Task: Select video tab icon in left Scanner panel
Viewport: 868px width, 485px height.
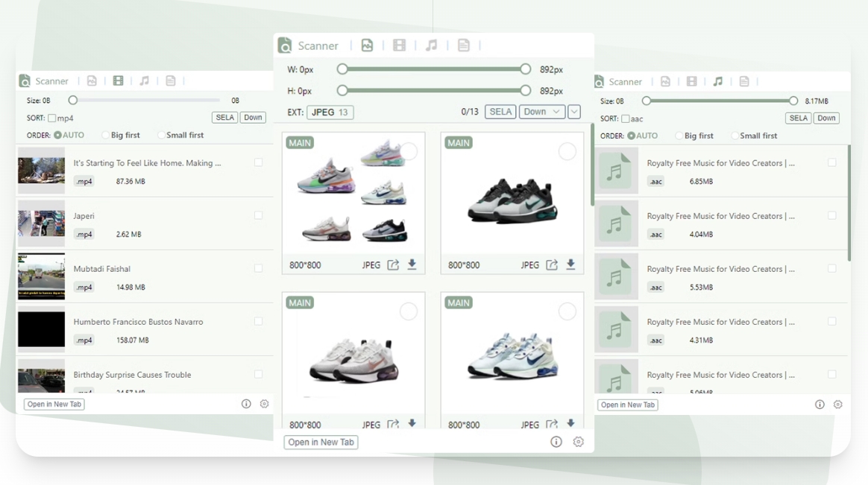Action: click(118, 80)
